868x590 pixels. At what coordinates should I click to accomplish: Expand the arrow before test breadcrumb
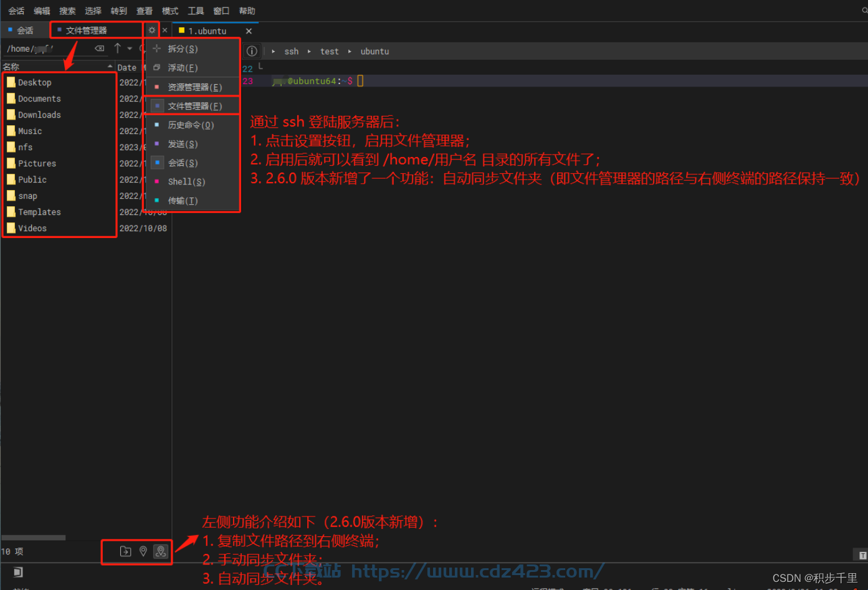coord(309,51)
